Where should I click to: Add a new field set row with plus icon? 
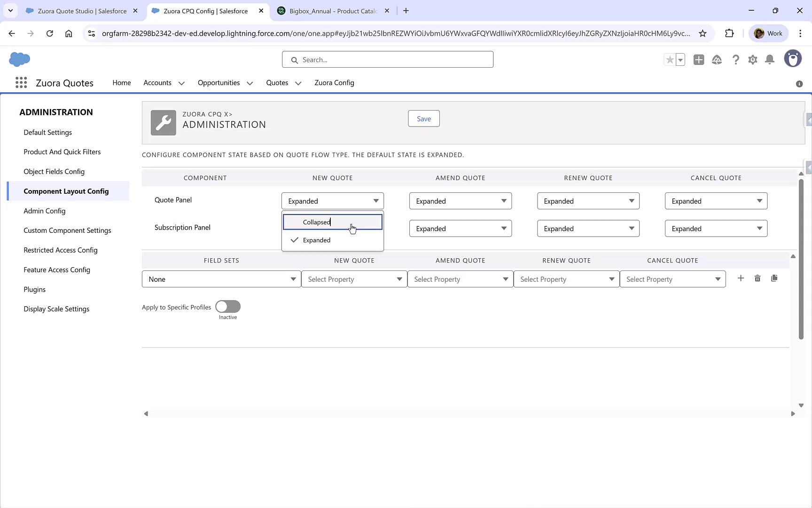pos(741,278)
